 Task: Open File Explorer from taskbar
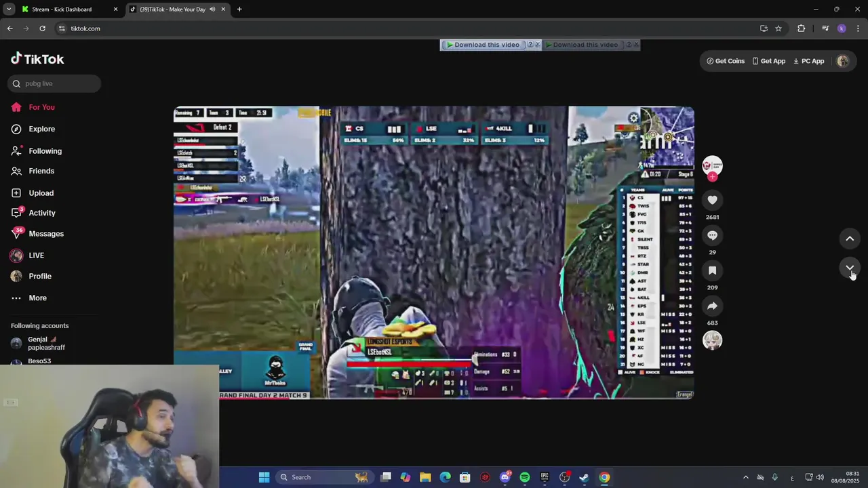pyautogui.click(x=425, y=477)
